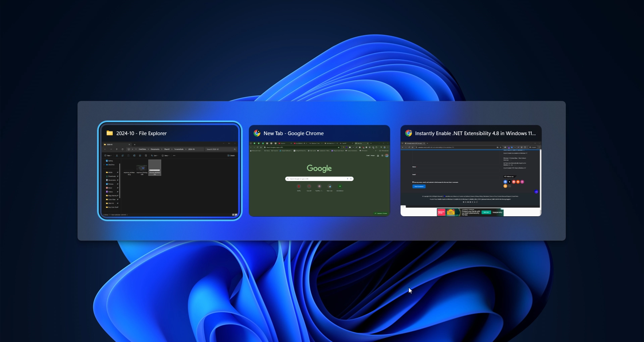
Task: Click the 'New Tab - Google Chrome' title text
Action: tap(293, 133)
